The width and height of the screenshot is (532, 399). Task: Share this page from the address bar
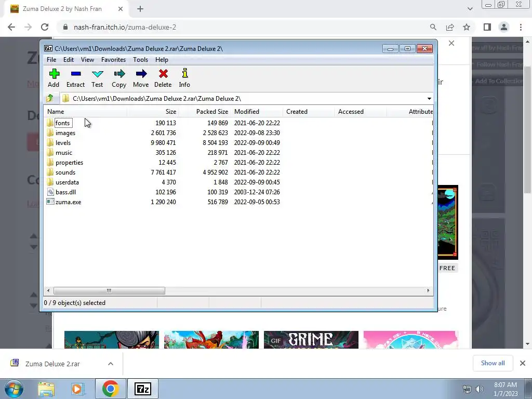[450, 27]
